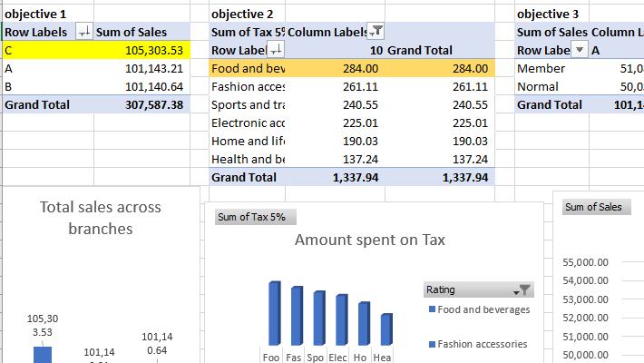
Task: Select the Food and beverages legend marker
Action: [x=430, y=310]
